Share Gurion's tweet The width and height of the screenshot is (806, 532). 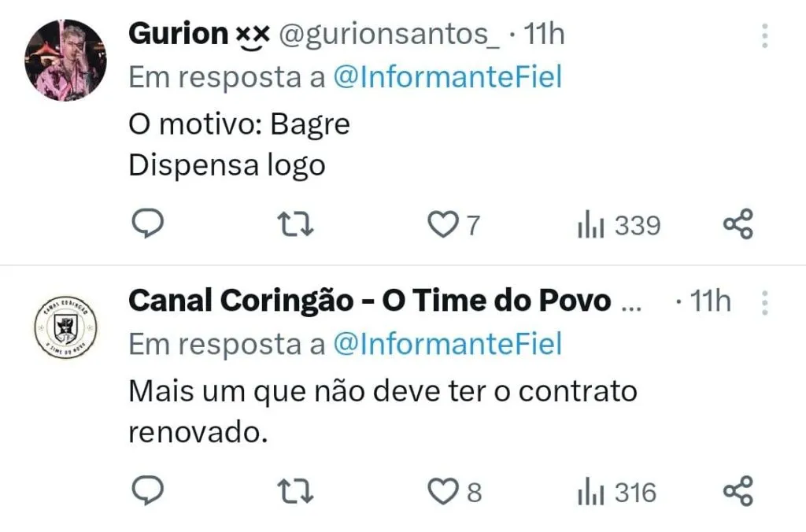[x=738, y=225]
